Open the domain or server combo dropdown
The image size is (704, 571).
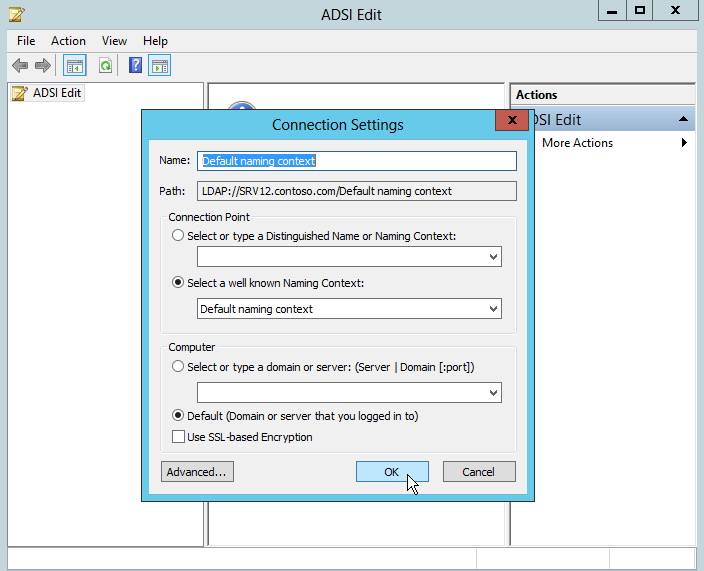[493, 393]
